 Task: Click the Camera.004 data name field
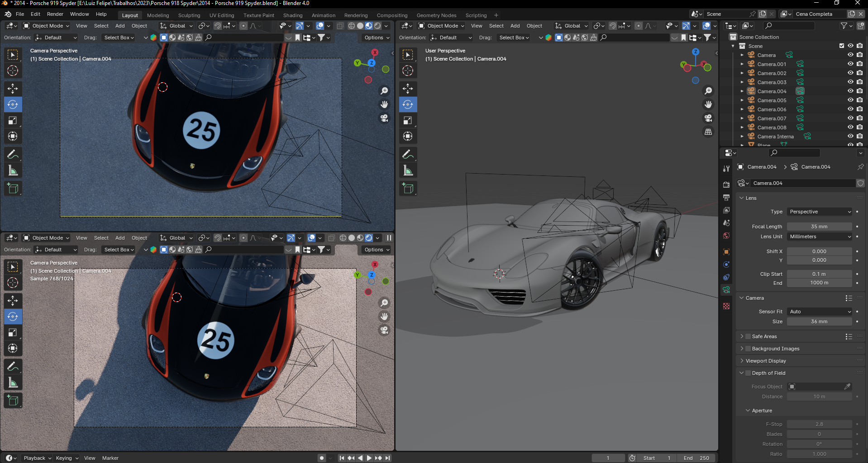point(803,183)
